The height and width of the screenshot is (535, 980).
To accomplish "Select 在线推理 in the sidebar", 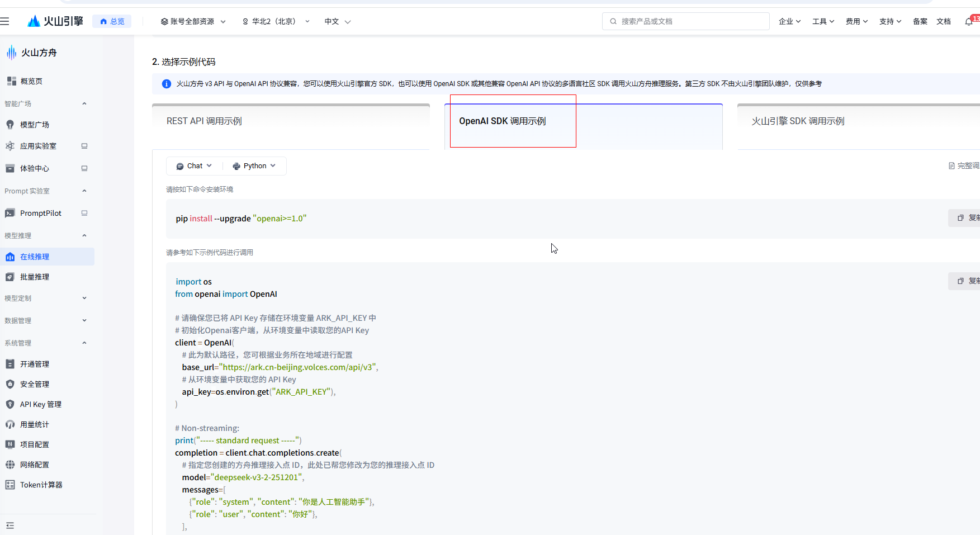I will [47, 257].
